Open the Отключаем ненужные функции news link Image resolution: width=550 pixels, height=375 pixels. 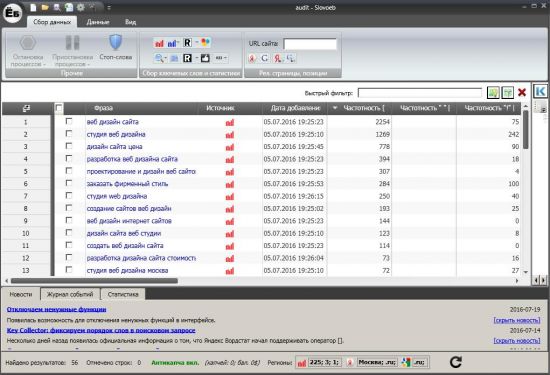[56, 309]
